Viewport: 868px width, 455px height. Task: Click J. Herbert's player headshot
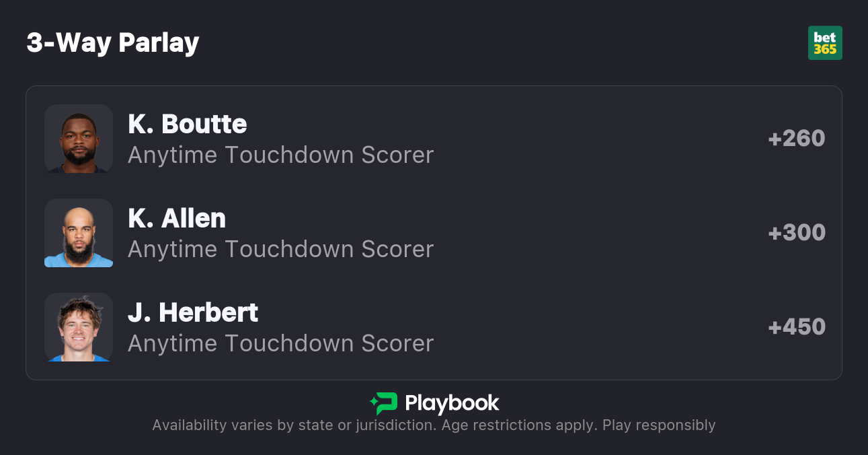click(x=79, y=327)
